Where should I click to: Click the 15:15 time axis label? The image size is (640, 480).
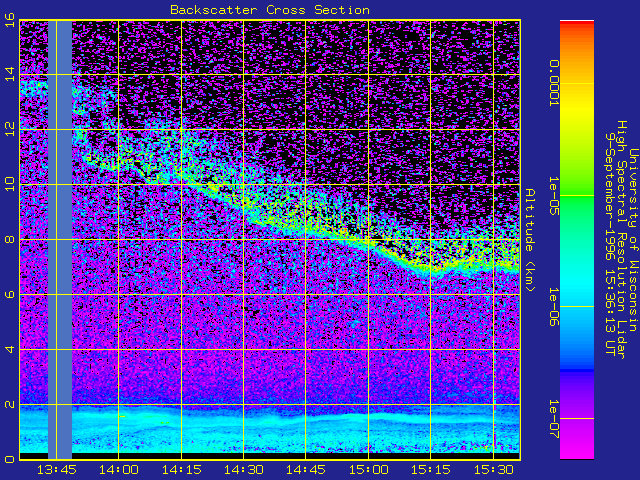point(431,470)
